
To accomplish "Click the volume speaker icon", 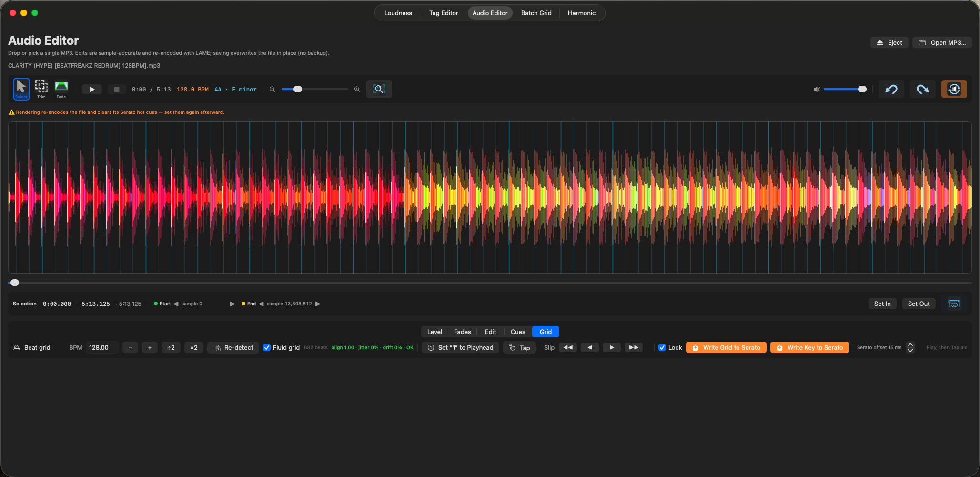I will (817, 89).
